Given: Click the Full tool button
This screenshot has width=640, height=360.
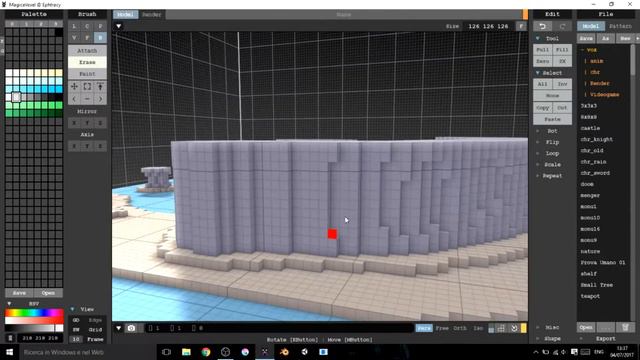Looking at the screenshot, I should coord(543,49).
